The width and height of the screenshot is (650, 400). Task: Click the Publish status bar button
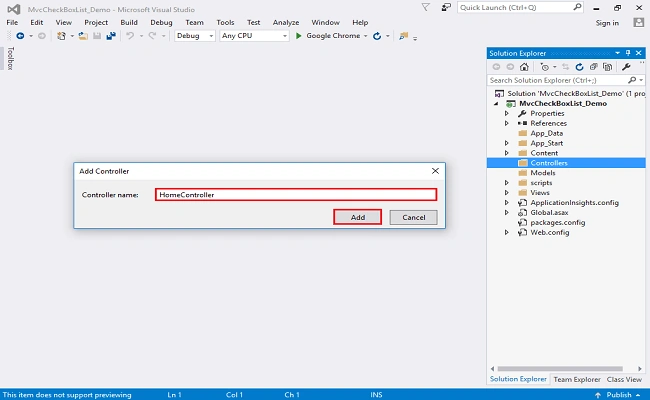coord(617,395)
